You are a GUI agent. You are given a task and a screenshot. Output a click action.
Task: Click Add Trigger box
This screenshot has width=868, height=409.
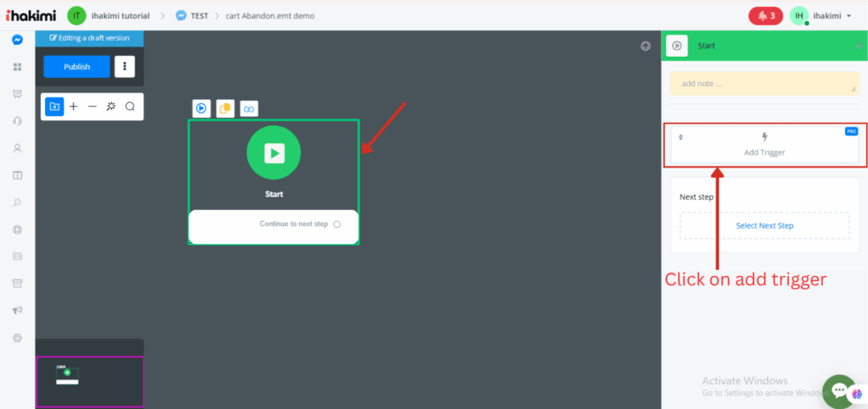pos(764,145)
